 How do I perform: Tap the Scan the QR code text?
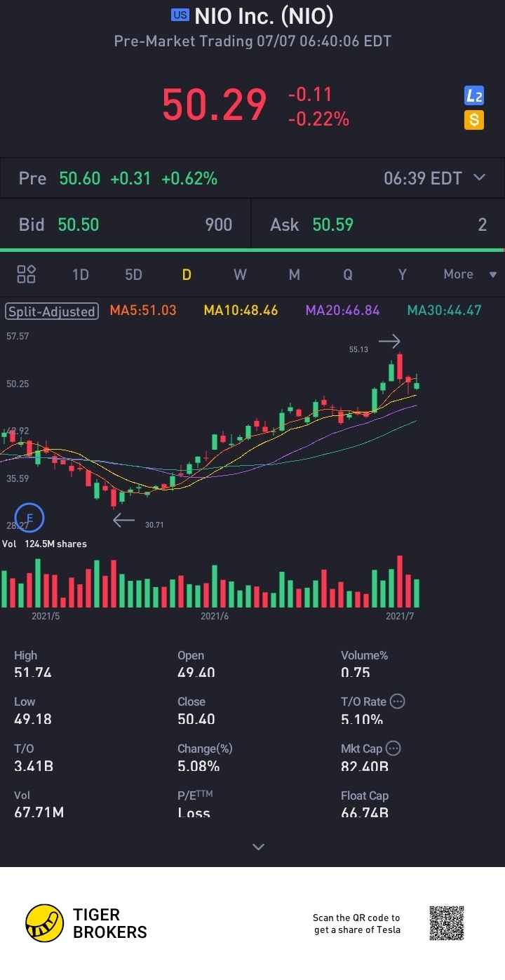pyautogui.click(x=356, y=923)
